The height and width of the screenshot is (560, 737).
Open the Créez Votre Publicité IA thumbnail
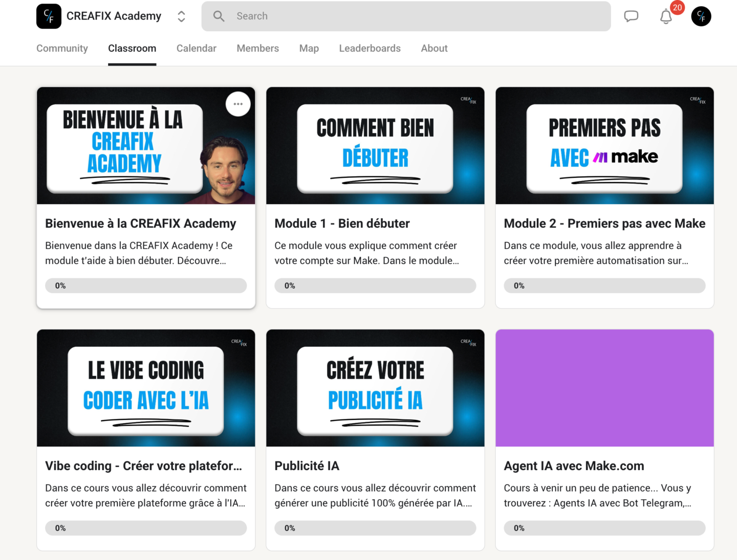point(375,388)
